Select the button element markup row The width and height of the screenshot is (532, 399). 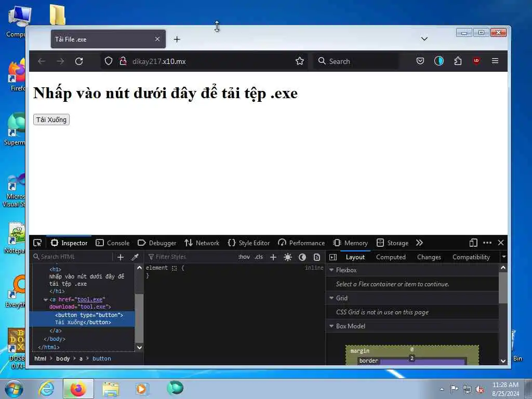(x=82, y=318)
